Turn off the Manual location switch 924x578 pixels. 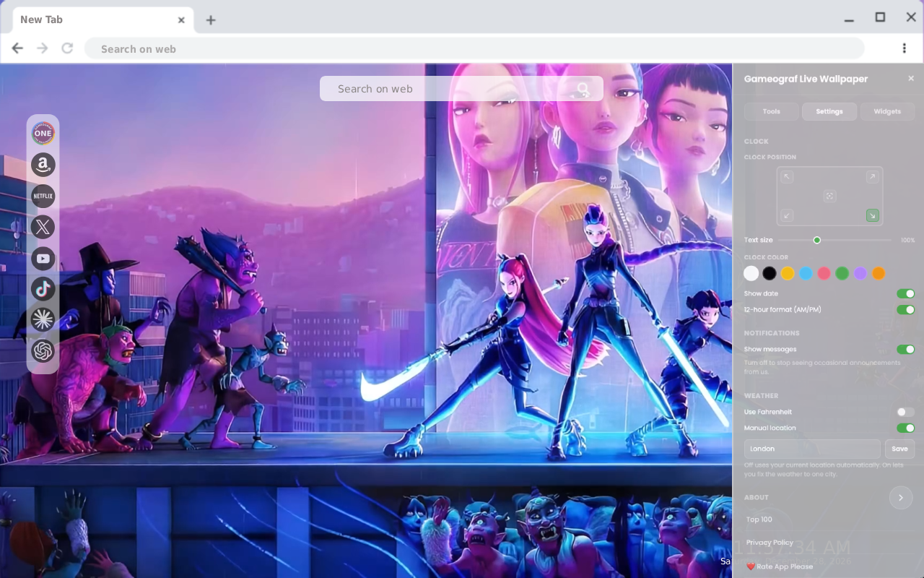[x=905, y=428]
